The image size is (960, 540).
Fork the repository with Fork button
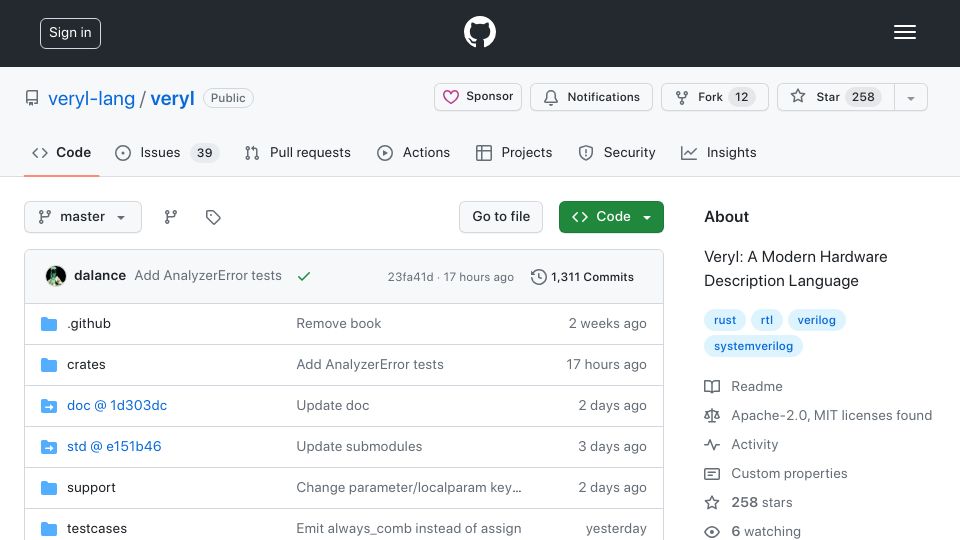(x=714, y=97)
